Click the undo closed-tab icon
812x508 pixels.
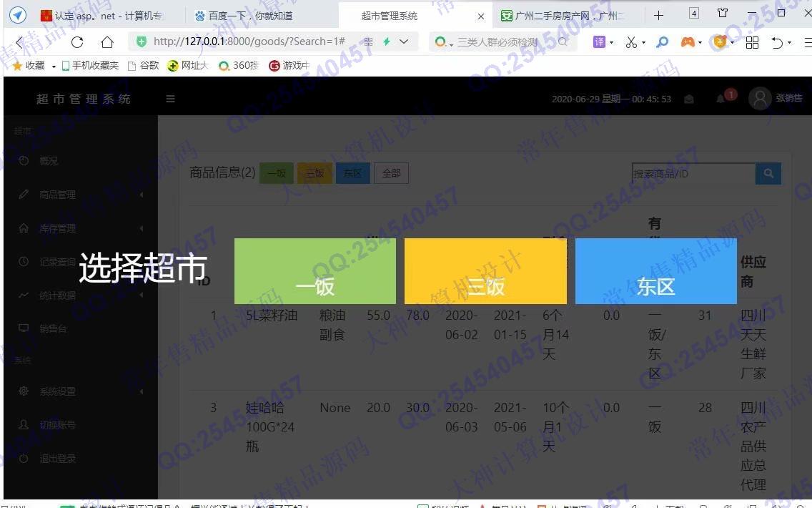(777, 42)
